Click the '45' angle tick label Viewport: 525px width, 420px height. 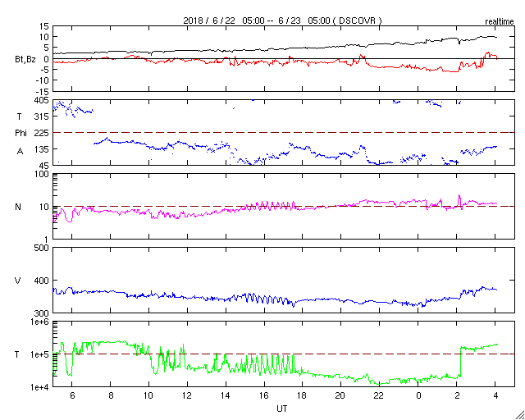click(46, 166)
